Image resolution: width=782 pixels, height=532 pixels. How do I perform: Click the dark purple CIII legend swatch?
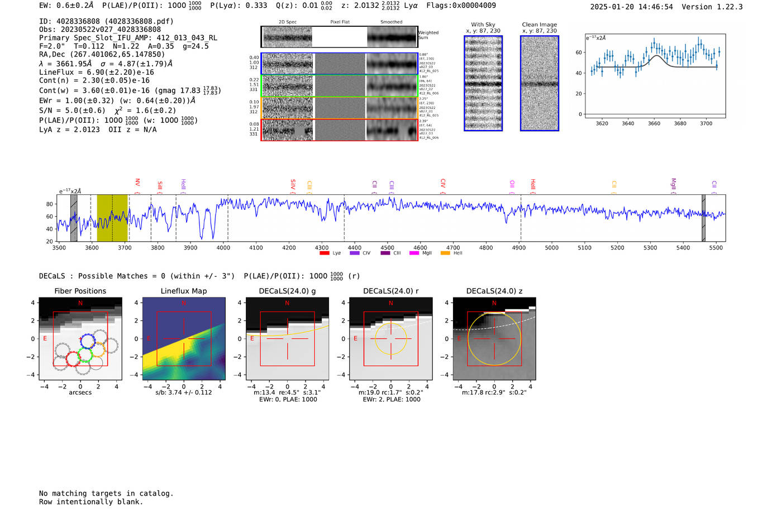pyautogui.click(x=385, y=253)
